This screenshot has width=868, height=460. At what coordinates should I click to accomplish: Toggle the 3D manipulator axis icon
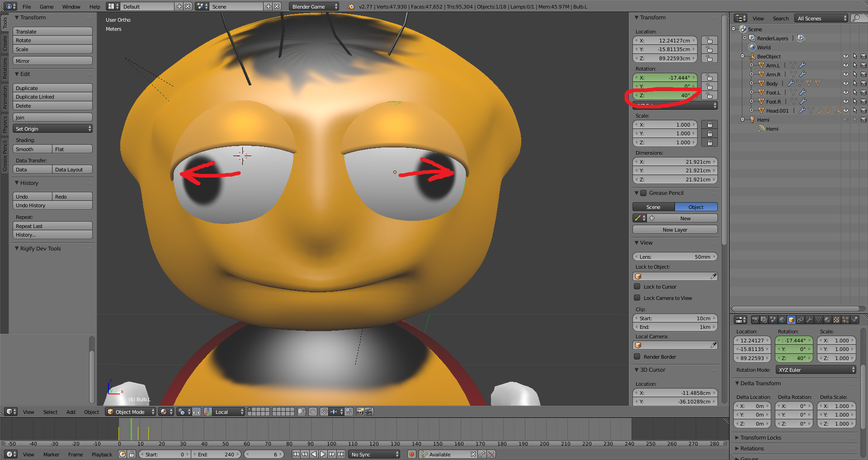(208, 412)
